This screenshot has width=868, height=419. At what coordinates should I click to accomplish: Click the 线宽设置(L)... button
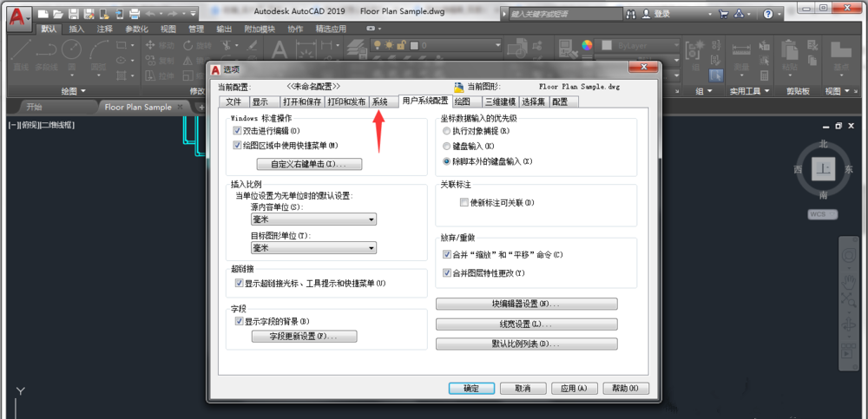(527, 324)
